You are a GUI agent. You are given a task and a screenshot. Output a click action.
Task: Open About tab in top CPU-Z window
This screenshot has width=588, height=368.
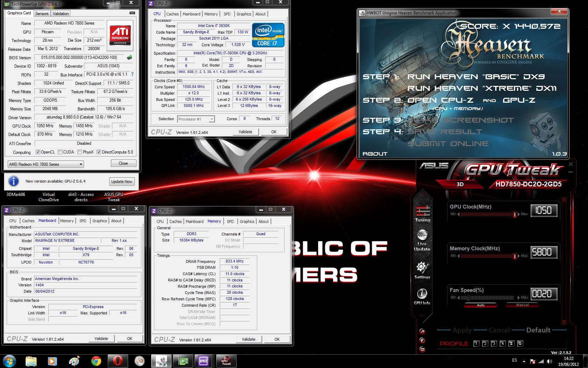[260, 14]
